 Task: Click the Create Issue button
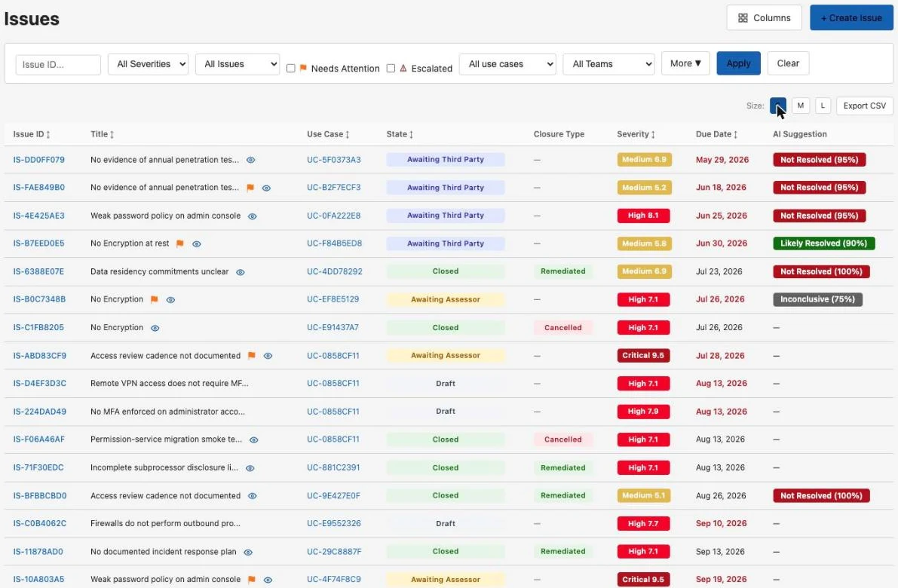(x=851, y=18)
